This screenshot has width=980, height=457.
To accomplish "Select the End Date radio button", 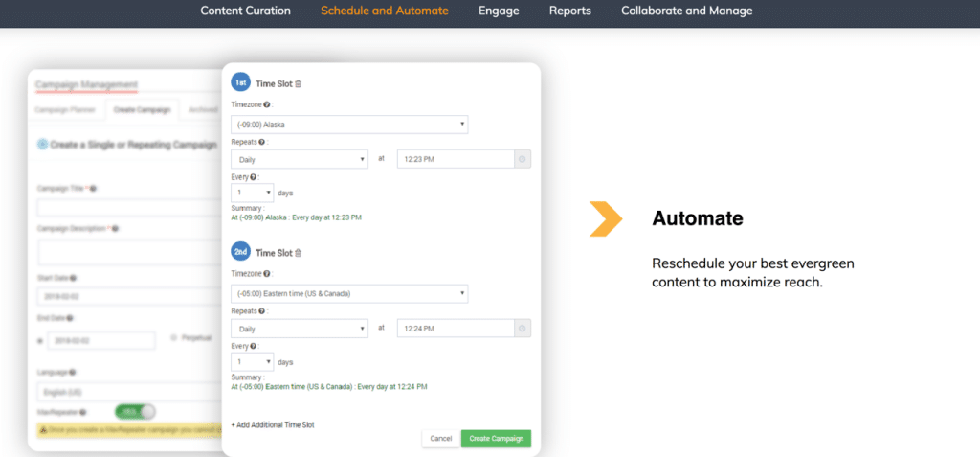I will coord(39,340).
